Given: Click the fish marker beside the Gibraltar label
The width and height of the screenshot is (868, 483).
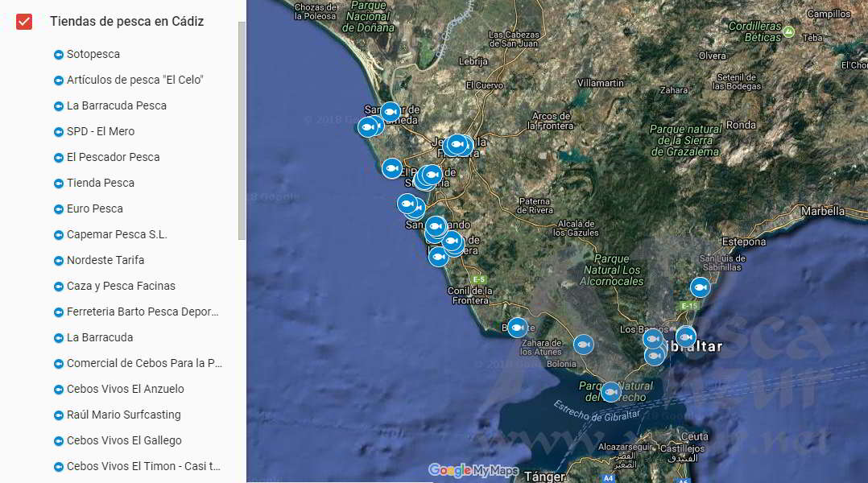Looking at the screenshot, I should (685, 336).
